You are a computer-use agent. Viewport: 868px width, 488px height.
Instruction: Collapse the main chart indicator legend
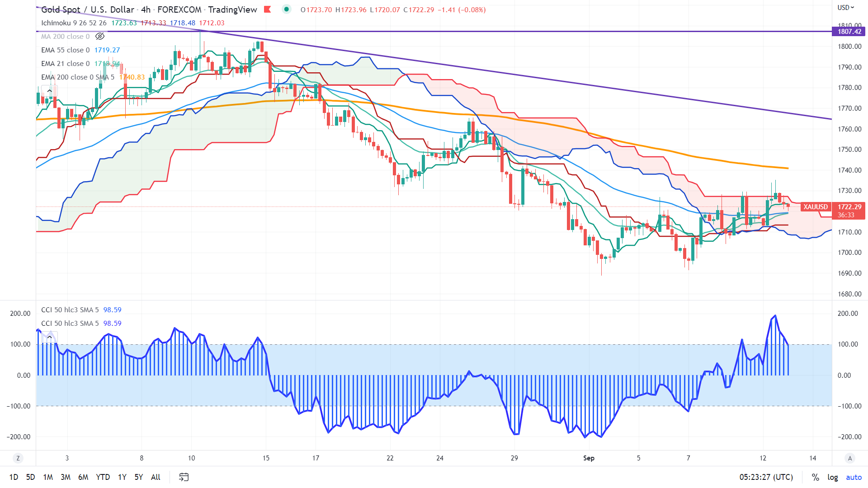49,91
